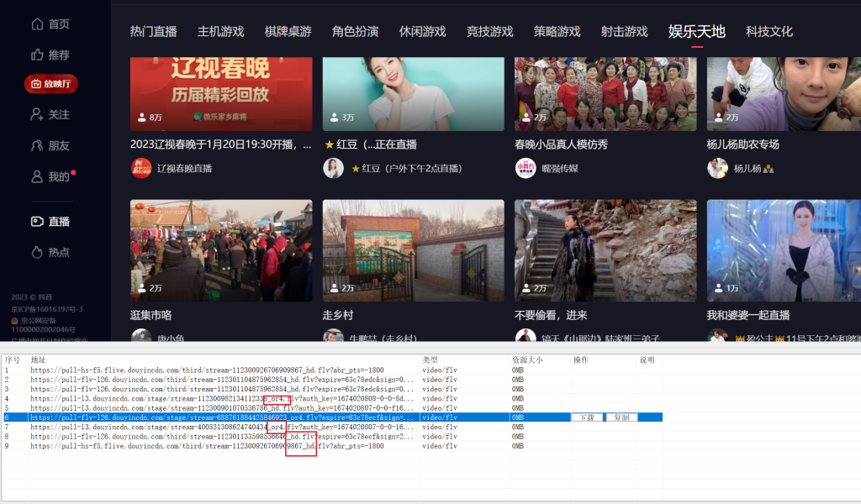Click the title 2023辽视春晚于1月20日19:30开播
The height and width of the screenshot is (504, 861).
pyautogui.click(x=221, y=144)
